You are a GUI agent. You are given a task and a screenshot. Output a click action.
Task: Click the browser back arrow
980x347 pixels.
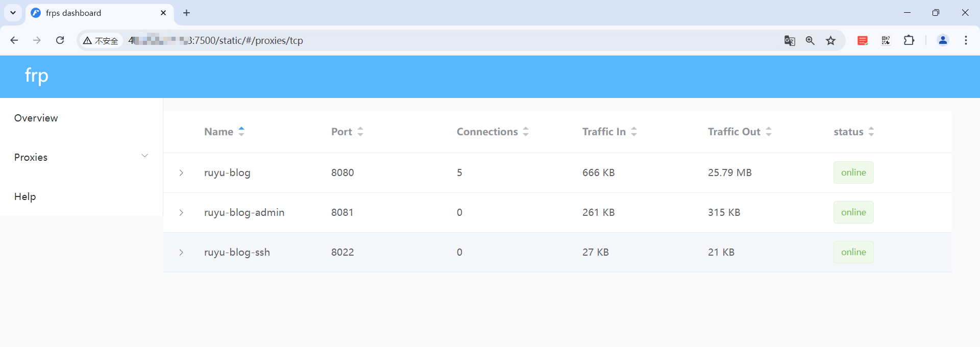pyautogui.click(x=14, y=40)
